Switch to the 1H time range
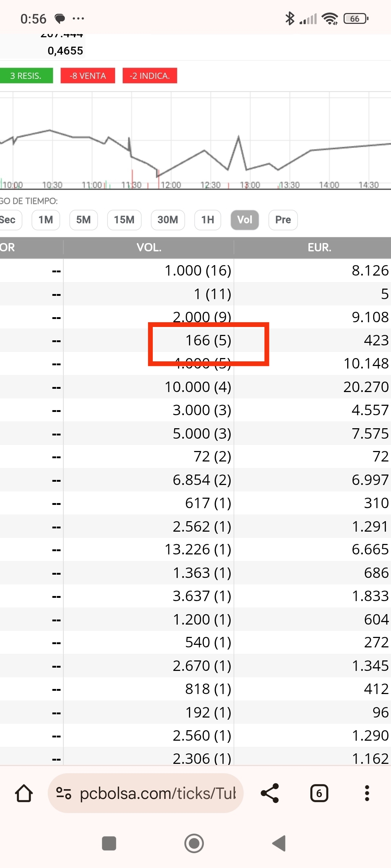 tap(208, 220)
